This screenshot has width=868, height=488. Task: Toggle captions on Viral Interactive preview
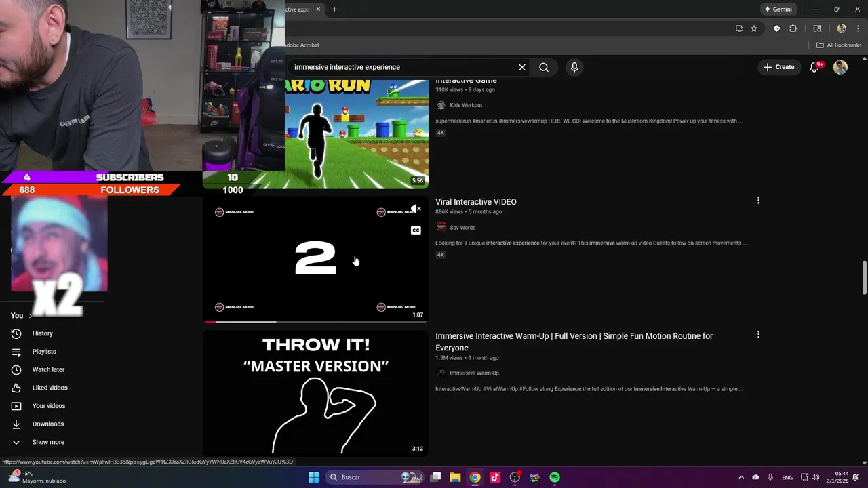pos(416,230)
